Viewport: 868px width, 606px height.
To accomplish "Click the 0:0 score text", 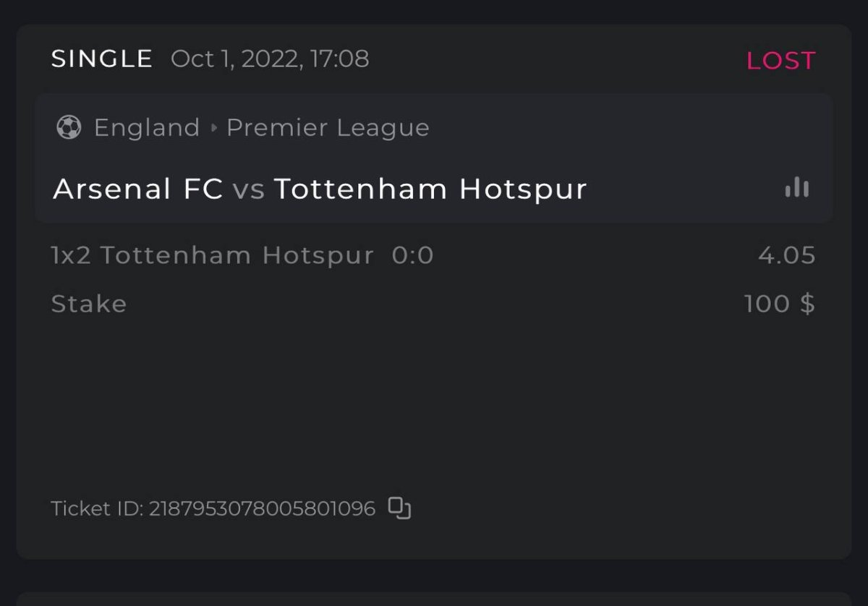I will tap(412, 255).
